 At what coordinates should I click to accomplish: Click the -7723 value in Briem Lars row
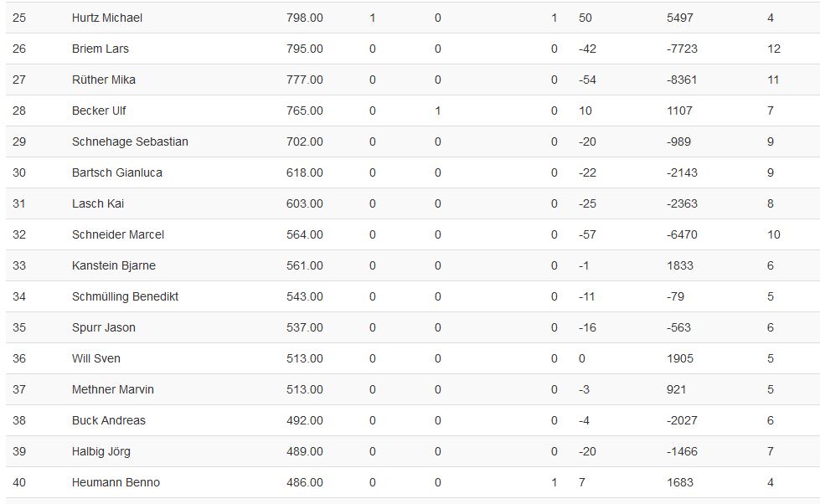pyautogui.click(x=682, y=49)
